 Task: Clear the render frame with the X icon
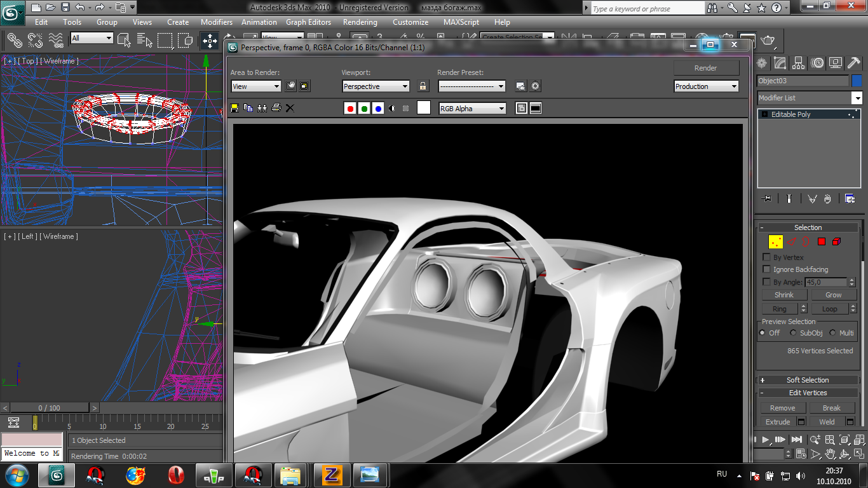290,108
